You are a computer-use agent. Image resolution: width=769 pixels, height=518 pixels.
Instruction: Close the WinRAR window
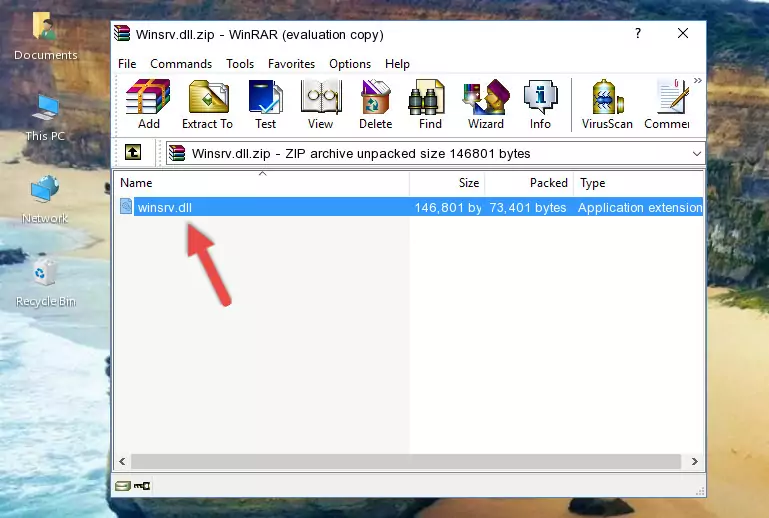(683, 33)
